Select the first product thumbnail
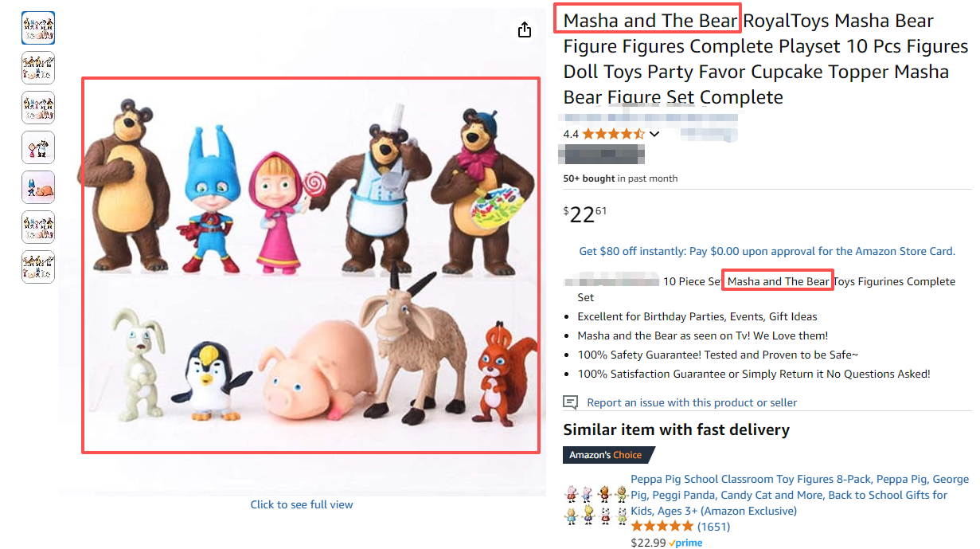The width and height of the screenshot is (980, 549). coord(37,28)
